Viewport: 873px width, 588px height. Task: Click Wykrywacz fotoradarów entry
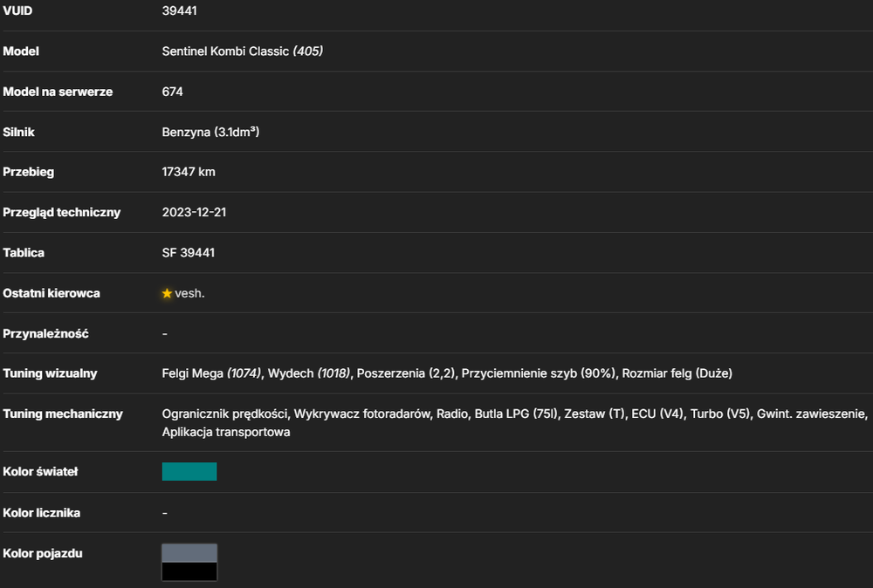pyautogui.click(x=362, y=414)
